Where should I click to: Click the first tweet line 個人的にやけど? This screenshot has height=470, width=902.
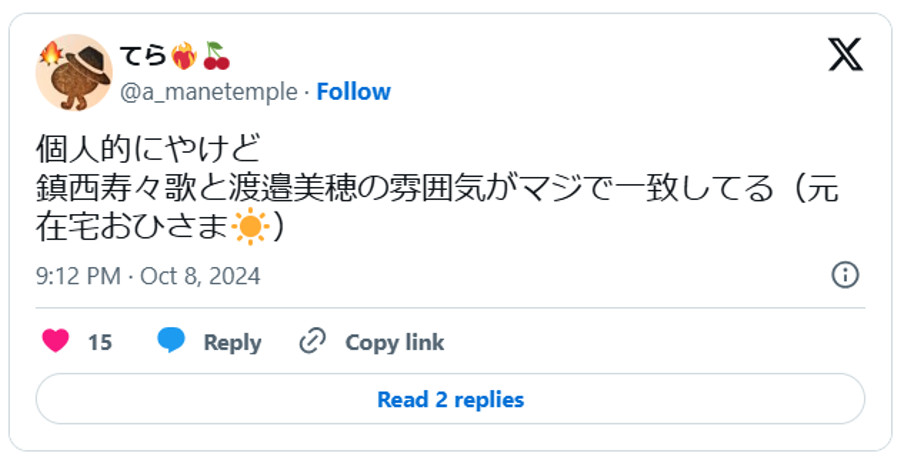coord(148,148)
